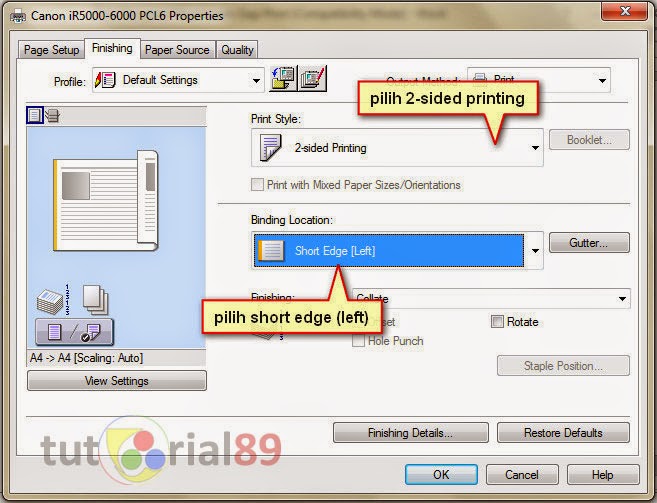Click the 1-sided/2-sided toggle icon in preview
Screen dimensions: 657x503
tap(74, 332)
